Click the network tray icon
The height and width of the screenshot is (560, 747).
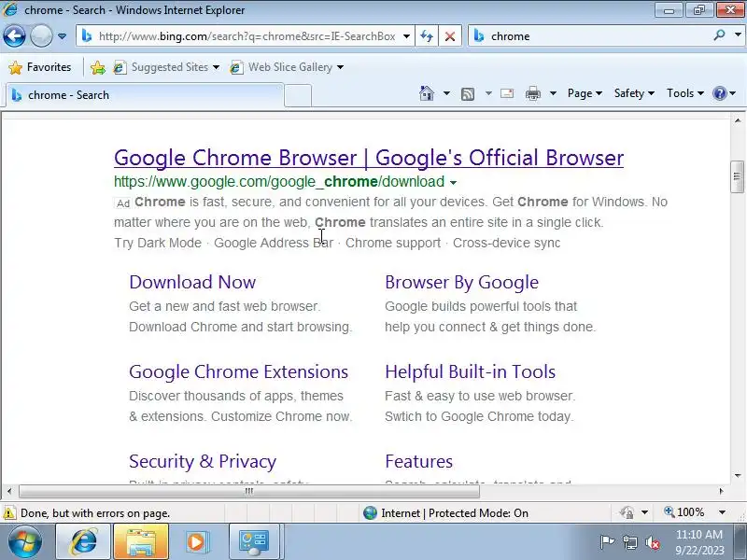pos(629,542)
